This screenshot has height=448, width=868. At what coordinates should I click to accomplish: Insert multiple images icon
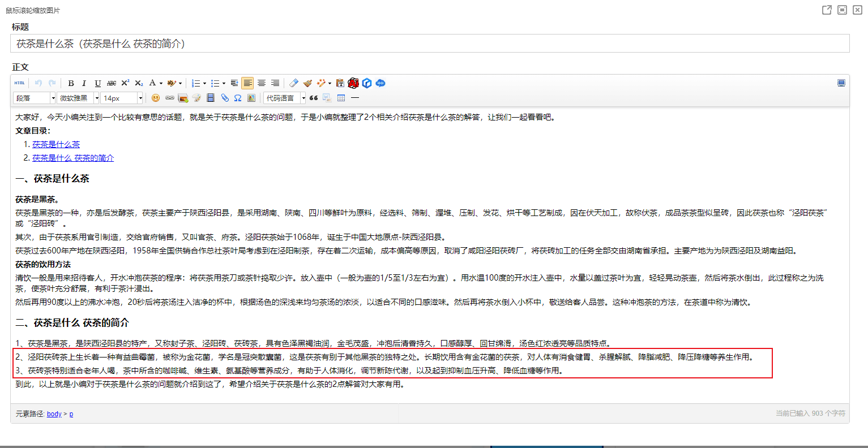183,98
